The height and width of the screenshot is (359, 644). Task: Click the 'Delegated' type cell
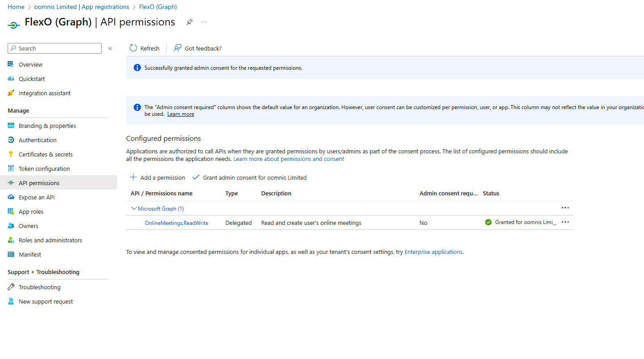pyautogui.click(x=238, y=223)
